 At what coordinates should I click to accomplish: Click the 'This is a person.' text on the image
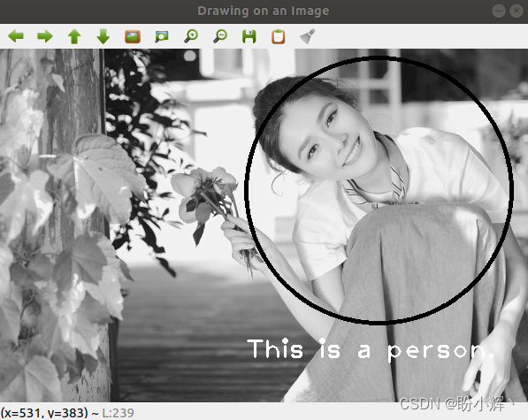370,349
